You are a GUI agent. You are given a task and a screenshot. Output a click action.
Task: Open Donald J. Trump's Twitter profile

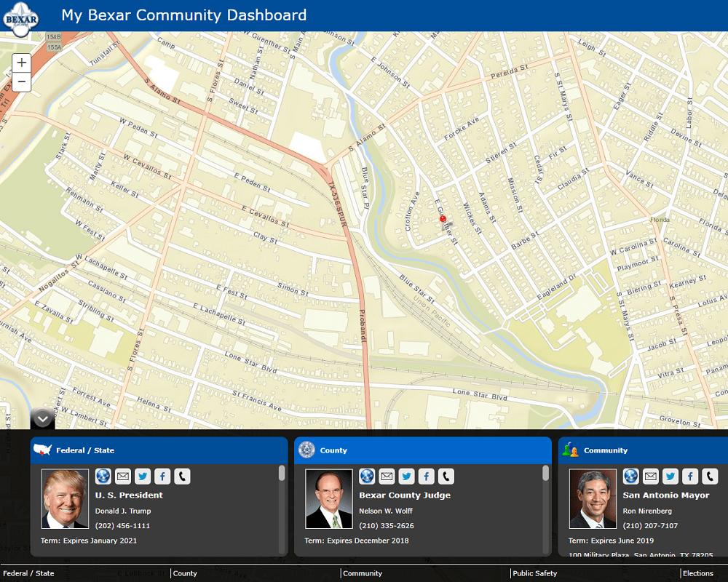point(142,477)
